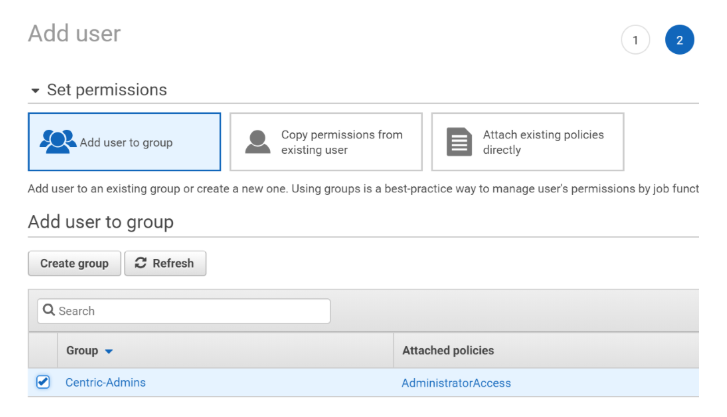The width and height of the screenshot is (727, 417).
Task: Click the document icon for attaching existing policies
Action: tap(459, 142)
